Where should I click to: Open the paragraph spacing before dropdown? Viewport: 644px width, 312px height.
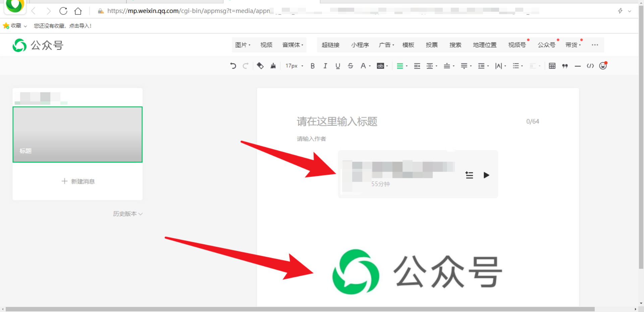[449, 66]
